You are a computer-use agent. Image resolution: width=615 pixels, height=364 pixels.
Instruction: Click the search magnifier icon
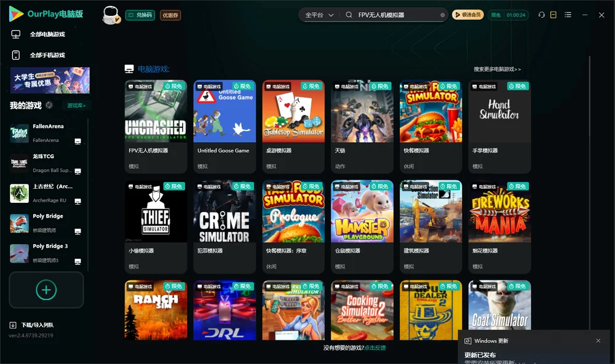click(349, 15)
